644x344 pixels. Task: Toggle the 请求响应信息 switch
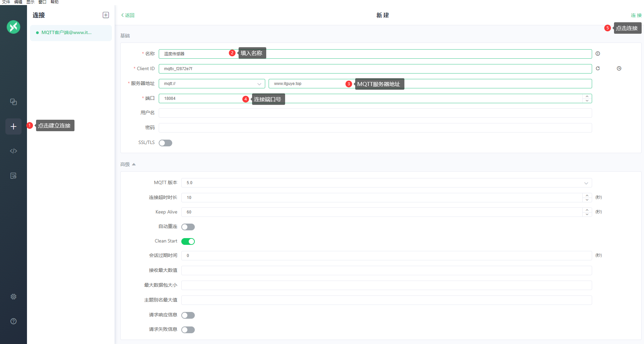click(x=188, y=315)
